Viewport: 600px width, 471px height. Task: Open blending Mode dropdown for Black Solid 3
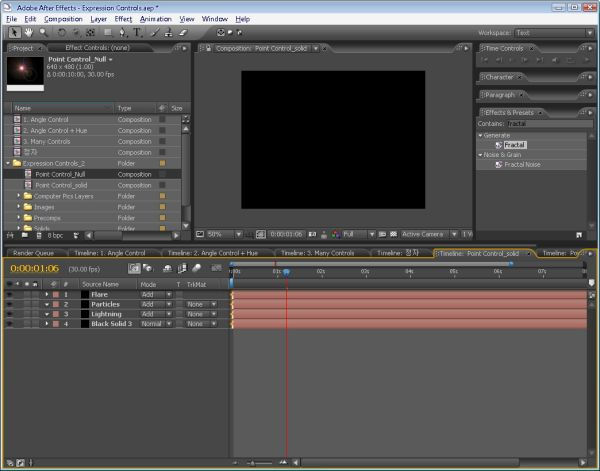[x=156, y=324]
